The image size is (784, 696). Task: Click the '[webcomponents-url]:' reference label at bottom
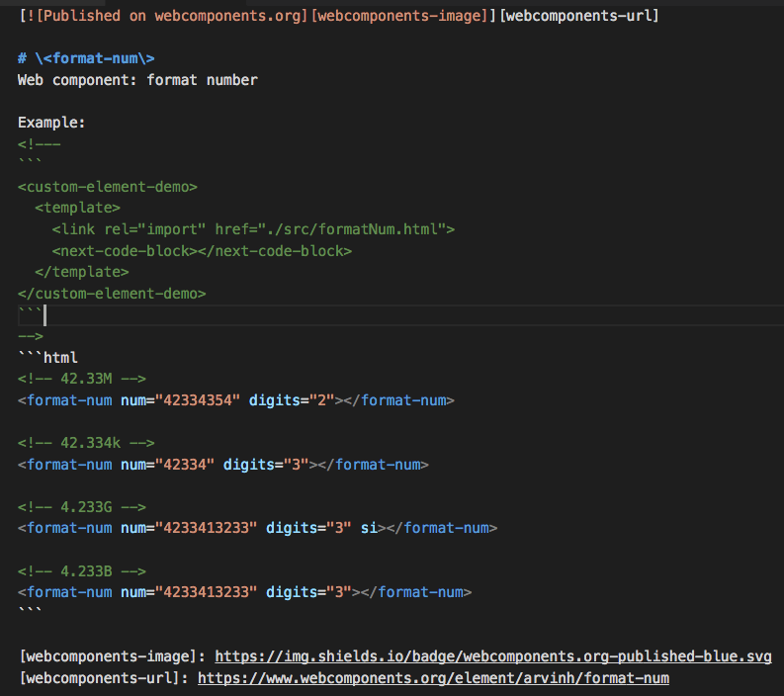pos(104,678)
